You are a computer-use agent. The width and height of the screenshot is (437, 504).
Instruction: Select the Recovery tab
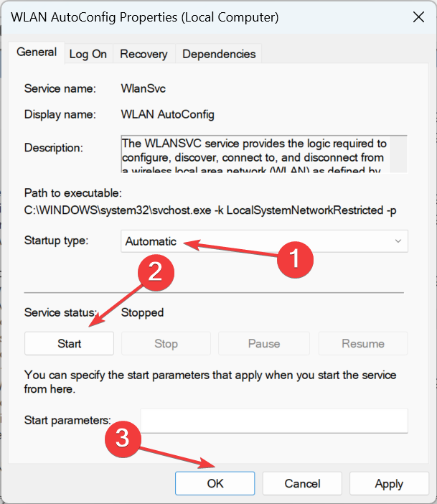pos(144,54)
